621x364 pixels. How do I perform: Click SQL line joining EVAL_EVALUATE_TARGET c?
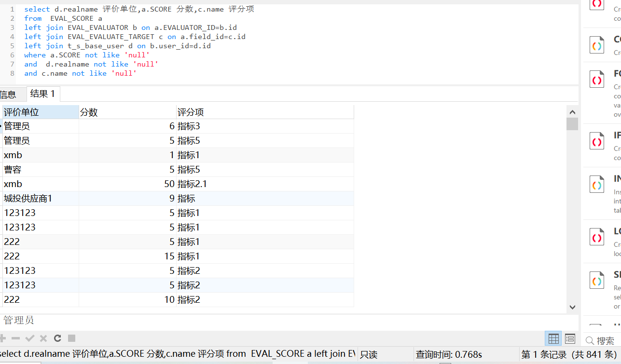pyautogui.click(x=135, y=37)
